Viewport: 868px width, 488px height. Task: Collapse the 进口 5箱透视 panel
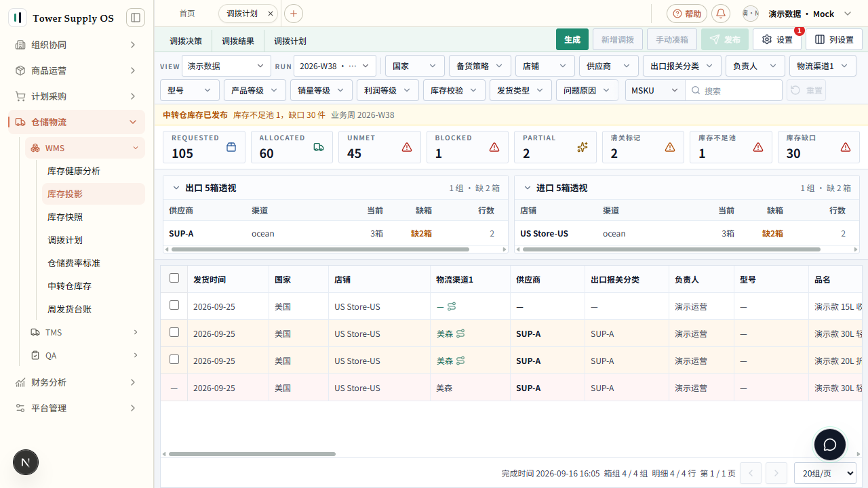tap(528, 188)
